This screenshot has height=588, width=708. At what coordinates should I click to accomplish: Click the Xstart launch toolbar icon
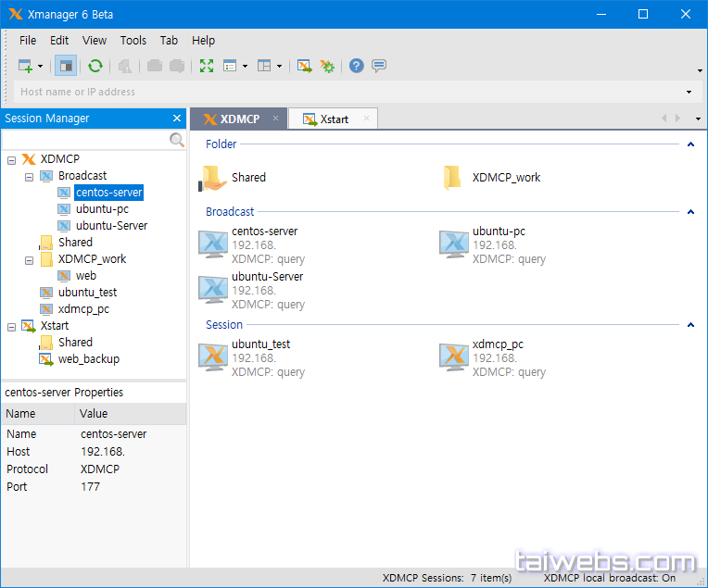tap(304, 66)
